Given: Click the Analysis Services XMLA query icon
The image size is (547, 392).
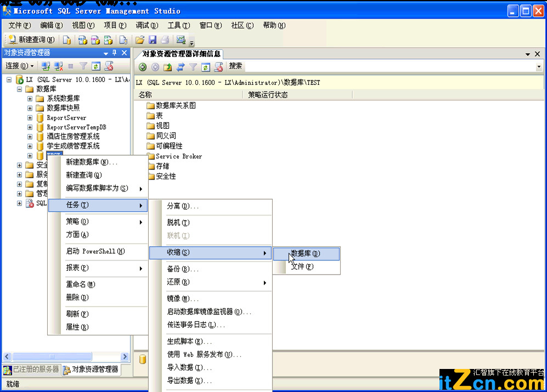Looking at the screenshot, I should [x=108, y=40].
